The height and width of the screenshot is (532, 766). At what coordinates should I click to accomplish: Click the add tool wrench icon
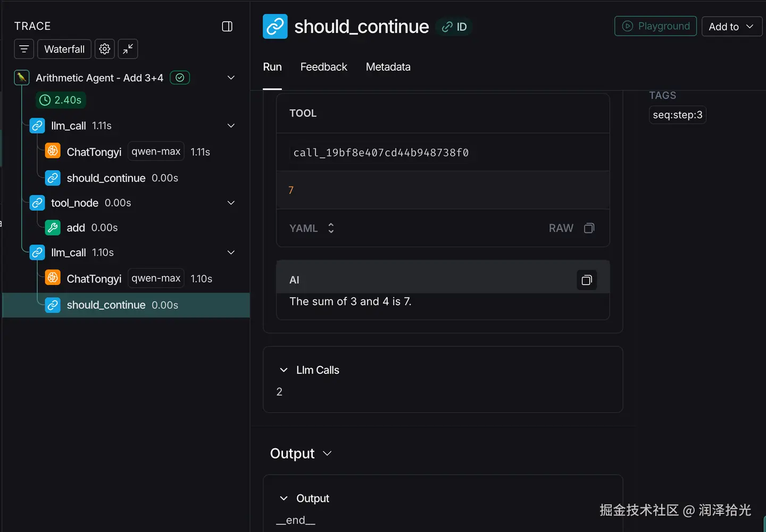53,228
